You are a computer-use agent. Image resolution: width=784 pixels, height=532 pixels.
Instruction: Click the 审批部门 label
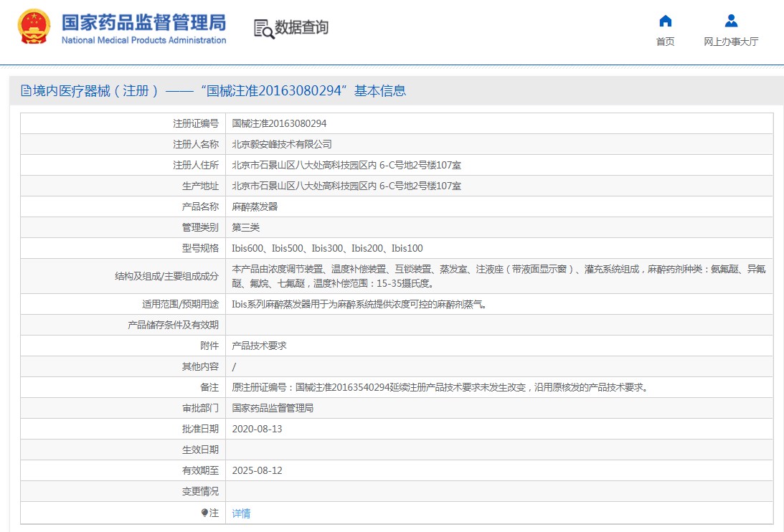(201, 408)
